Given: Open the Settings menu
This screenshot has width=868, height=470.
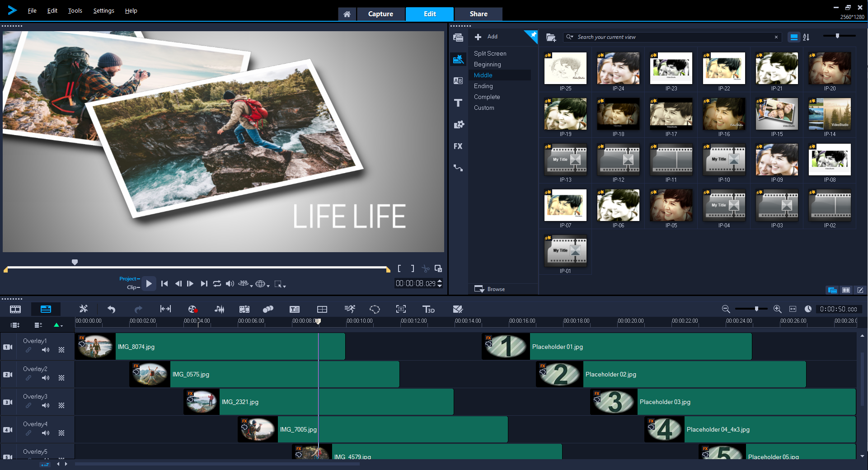Looking at the screenshot, I should pyautogui.click(x=103, y=10).
